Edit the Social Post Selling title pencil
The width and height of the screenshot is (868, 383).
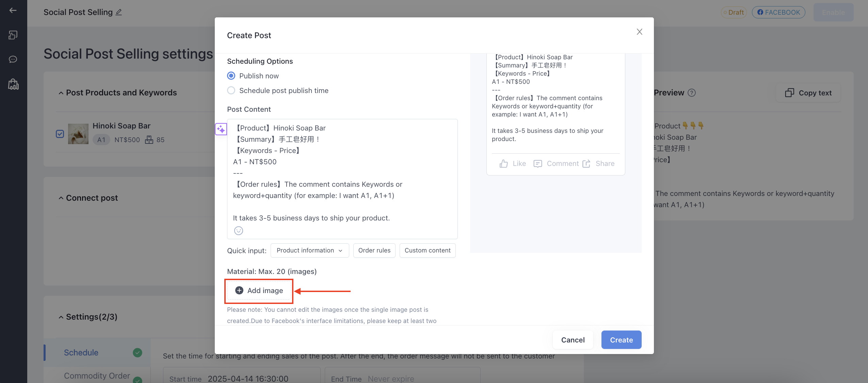click(x=118, y=12)
